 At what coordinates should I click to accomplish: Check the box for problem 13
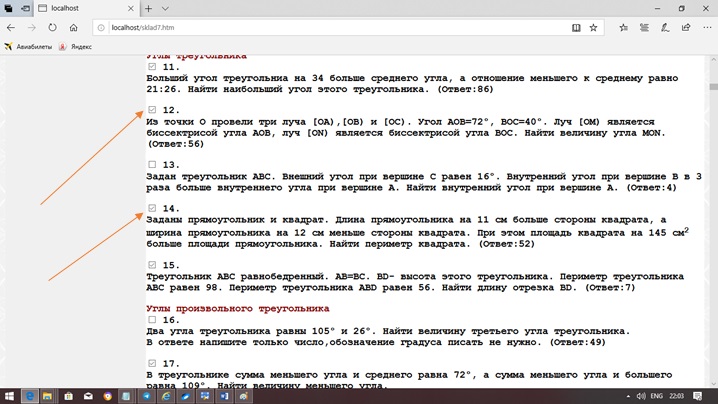point(152,165)
